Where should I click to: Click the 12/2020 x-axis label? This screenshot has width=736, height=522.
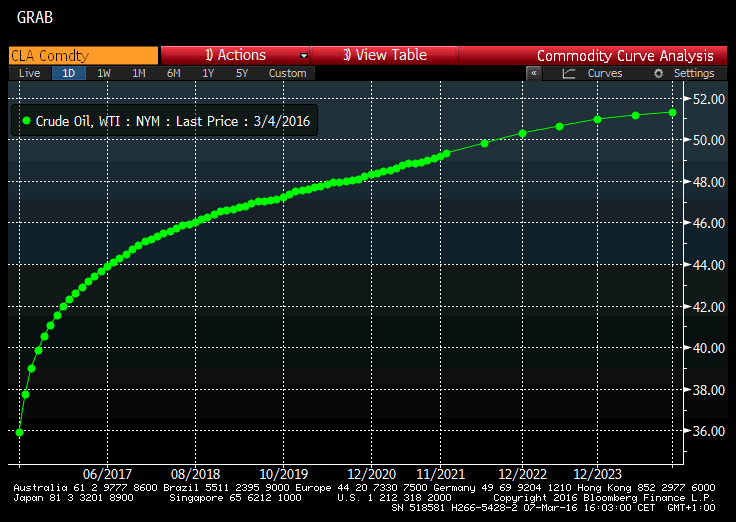tap(371, 474)
